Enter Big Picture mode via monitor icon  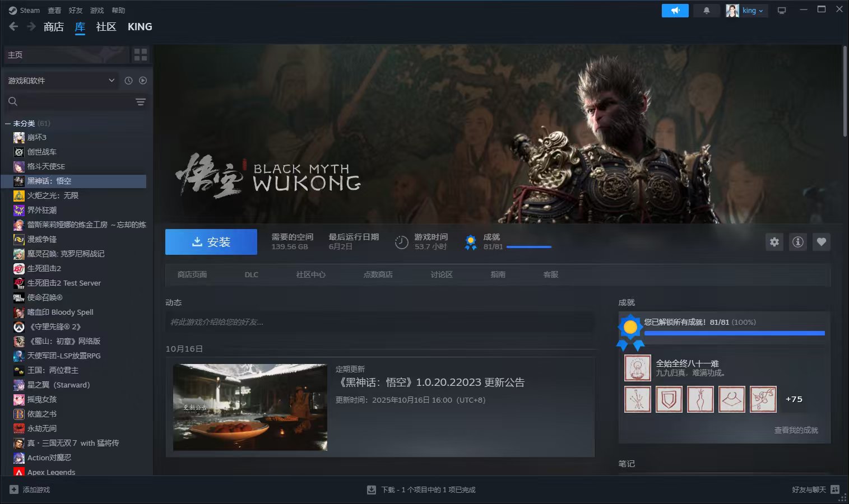(x=782, y=10)
